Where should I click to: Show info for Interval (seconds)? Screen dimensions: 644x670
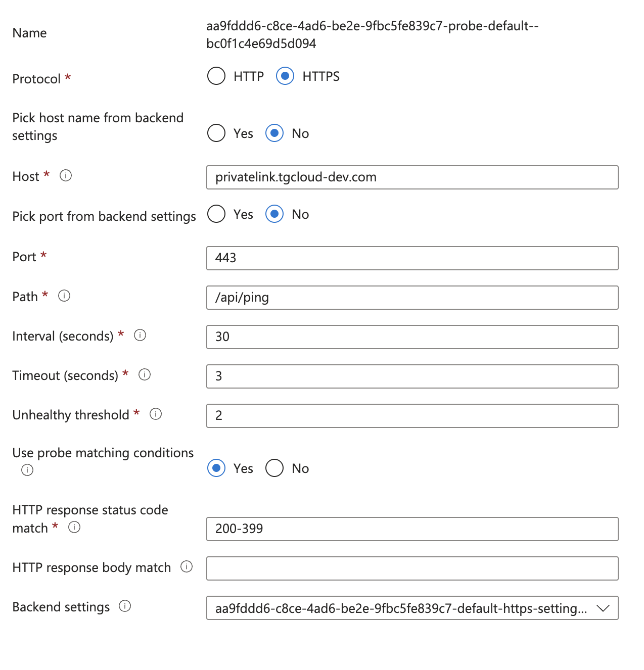click(x=140, y=335)
